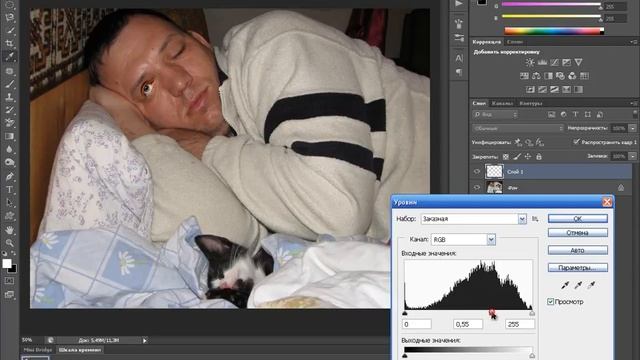Select the Healing Brush tool
This screenshot has width=640, height=360.
click(x=9, y=71)
